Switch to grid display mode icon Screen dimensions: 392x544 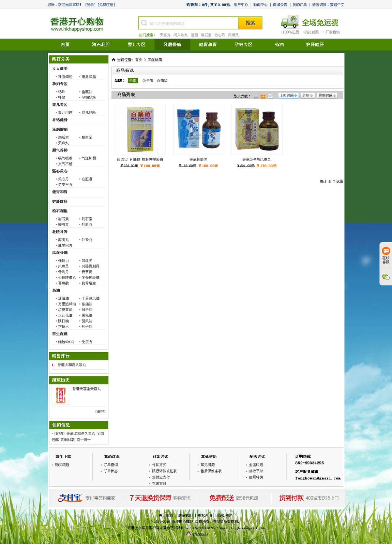point(263,96)
